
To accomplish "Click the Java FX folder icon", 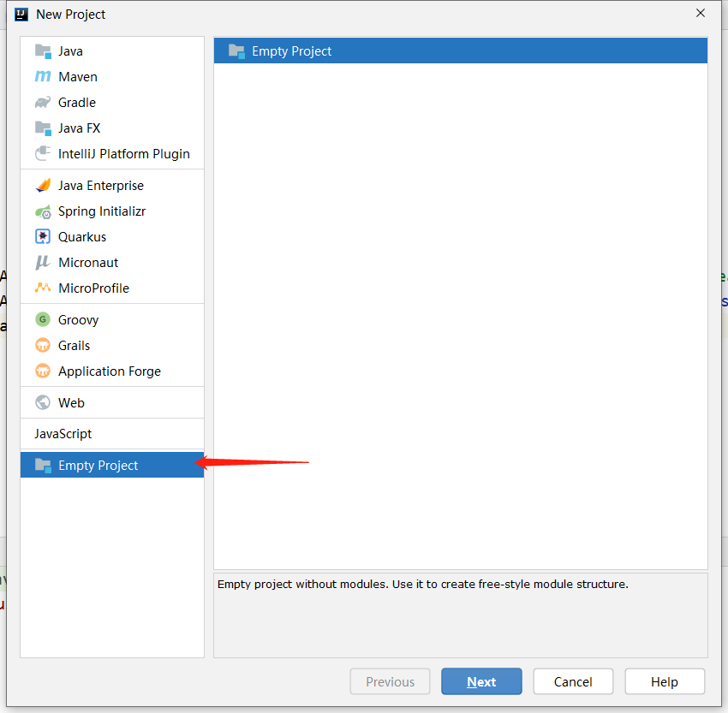I will coord(43,128).
